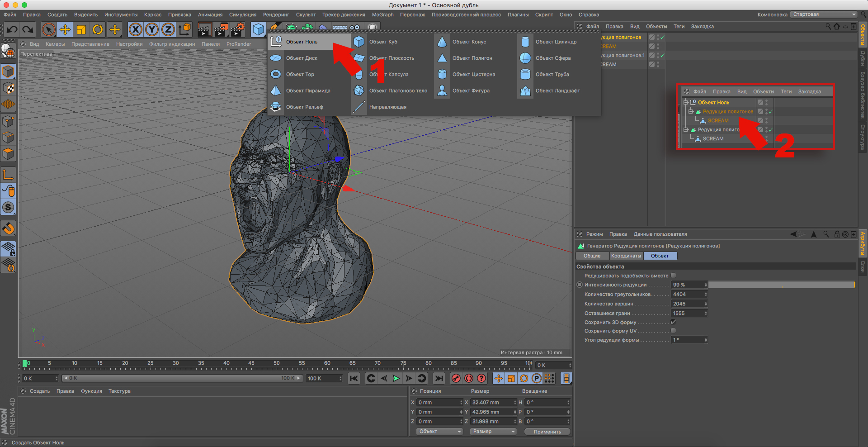
Task: Click the Применить button
Action: [x=547, y=432]
